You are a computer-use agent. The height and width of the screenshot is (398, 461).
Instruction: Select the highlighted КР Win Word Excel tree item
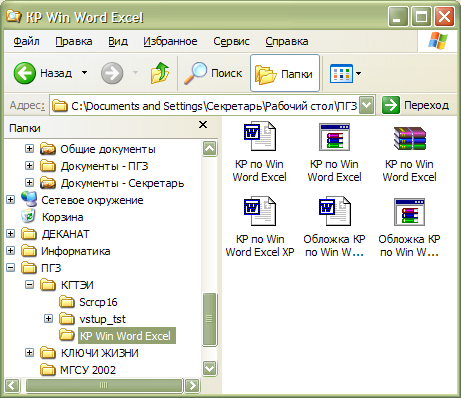[126, 336]
